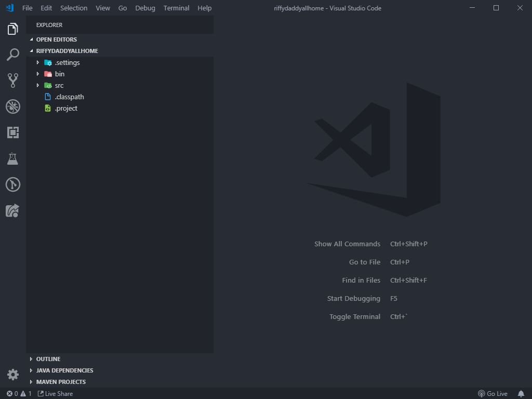The height and width of the screenshot is (399, 532).
Task: Click the Ctrl+Shift+F shortcut text
Action: click(408, 280)
